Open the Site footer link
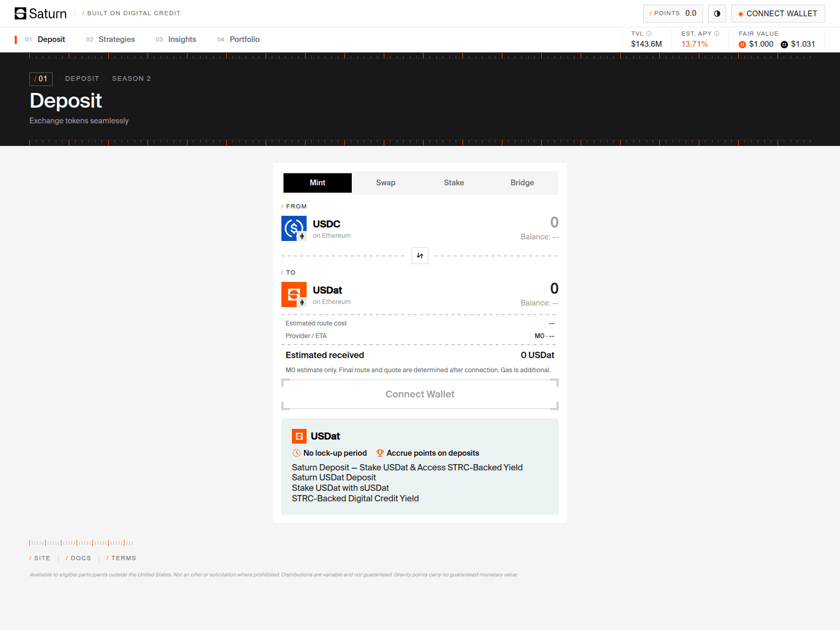 tap(40, 558)
